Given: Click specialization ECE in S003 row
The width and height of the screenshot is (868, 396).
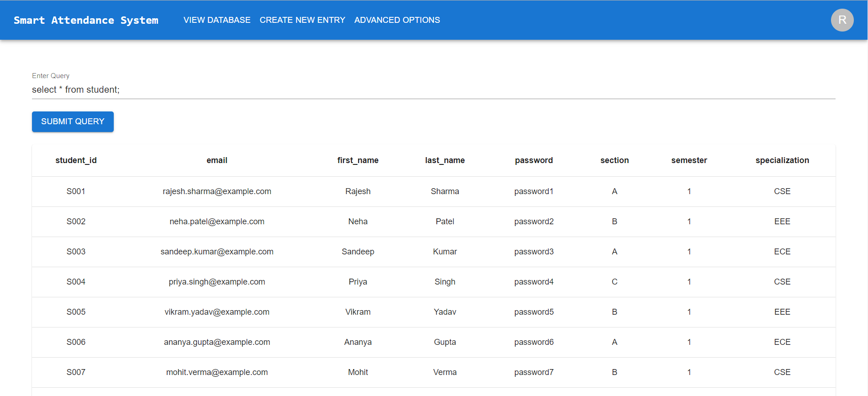Looking at the screenshot, I should tap(782, 252).
